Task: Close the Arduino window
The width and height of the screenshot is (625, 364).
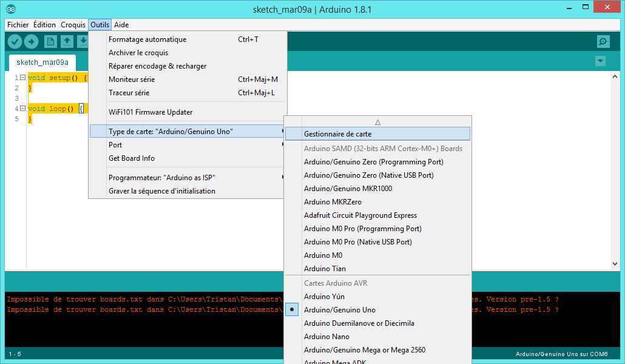Action: pos(607,7)
